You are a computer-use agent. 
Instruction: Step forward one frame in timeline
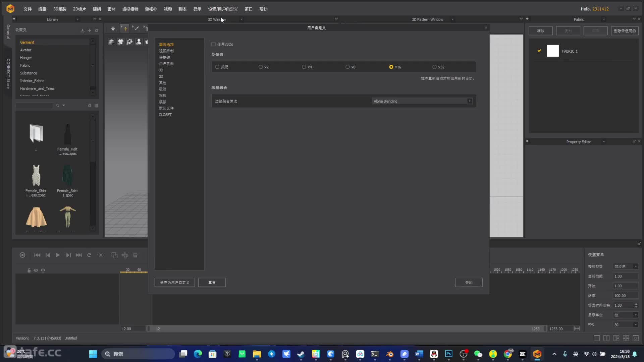(68, 255)
